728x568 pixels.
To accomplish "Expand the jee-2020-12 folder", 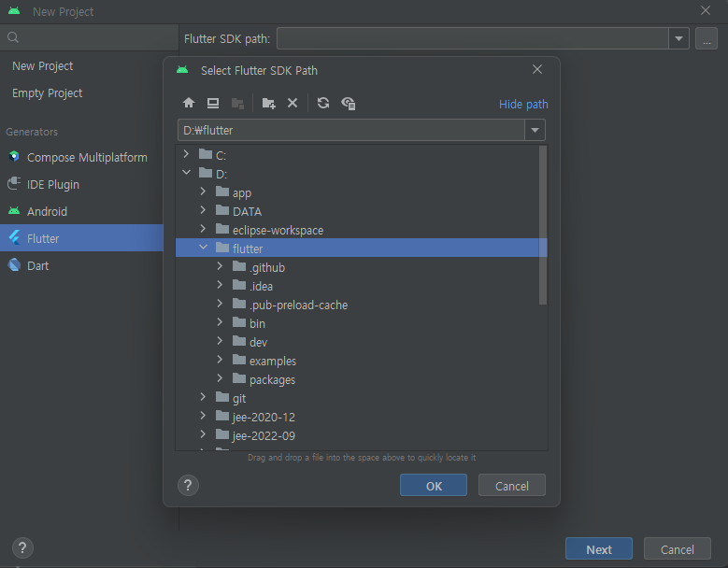I will [203, 416].
